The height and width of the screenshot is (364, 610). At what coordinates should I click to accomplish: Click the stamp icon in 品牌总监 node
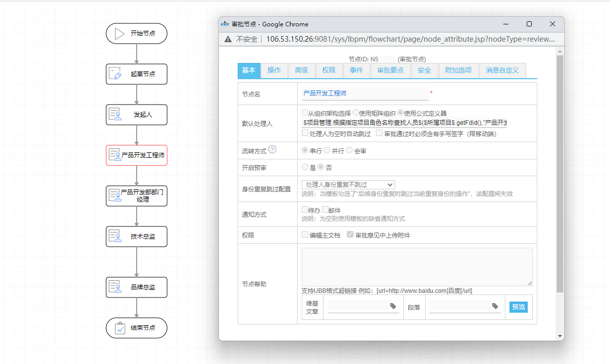point(115,287)
